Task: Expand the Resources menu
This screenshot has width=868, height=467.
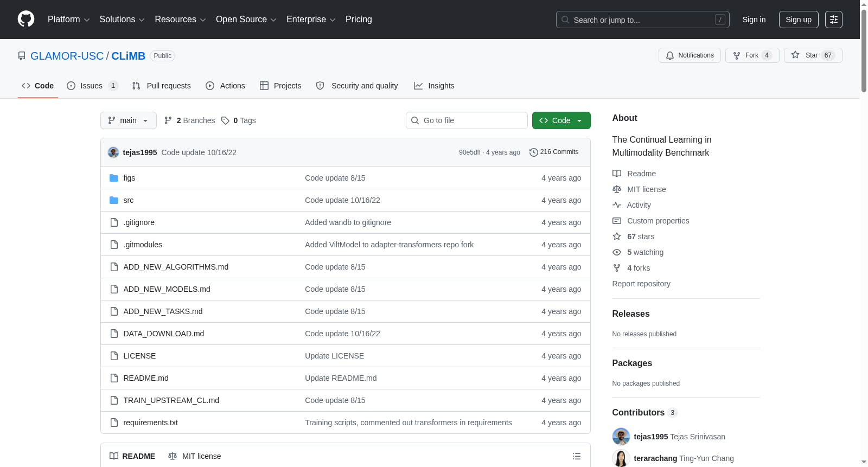Action: point(180,20)
